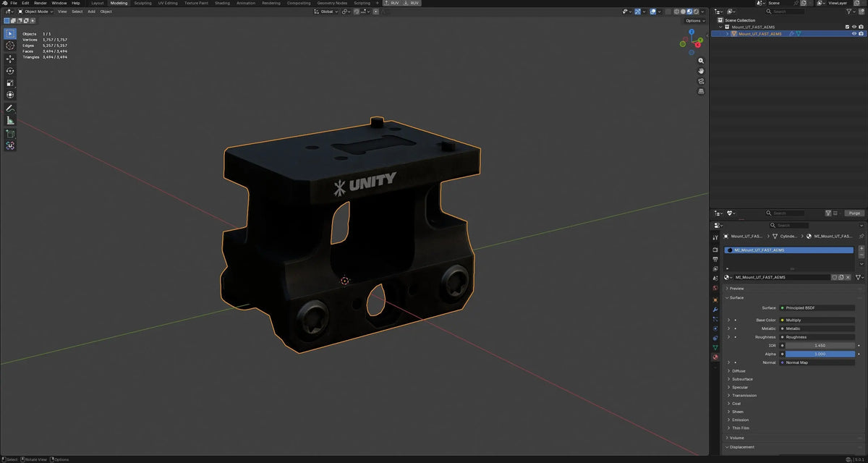Unlink material X button
Screen dimensions: 868x463
[848, 277]
